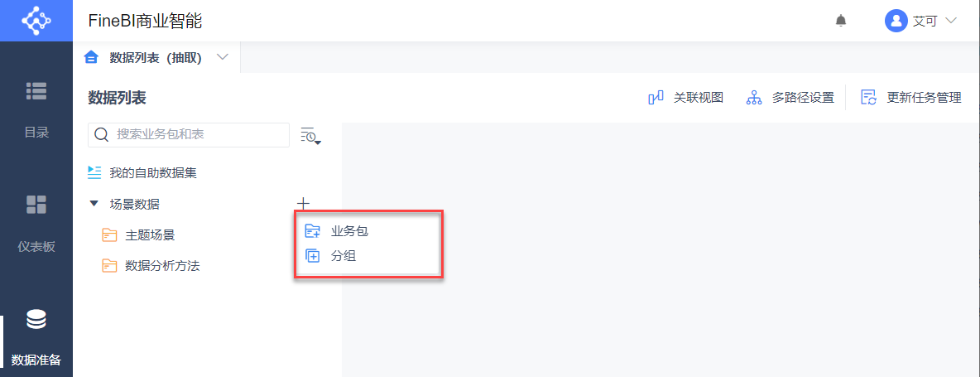This screenshot has width=980, height=377.
Task: Choose 业务包 from the popup menu
Action: coord(348,230)
